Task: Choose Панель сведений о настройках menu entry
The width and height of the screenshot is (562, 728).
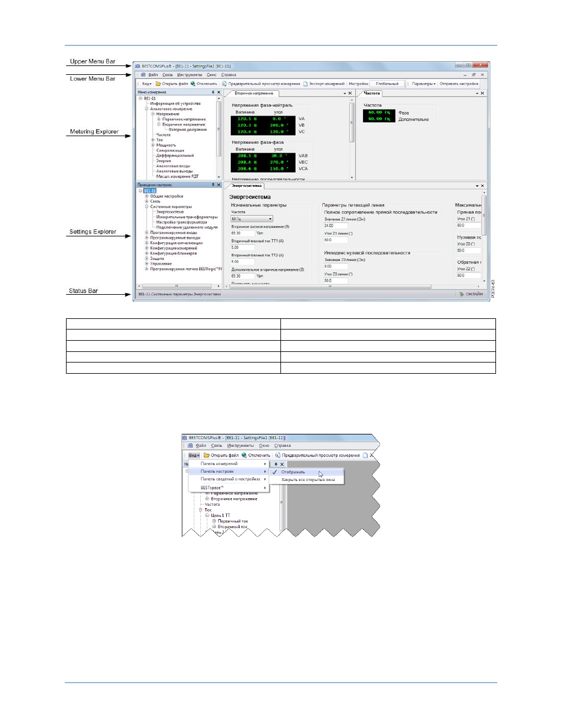Action: click(x=229, y=479)
